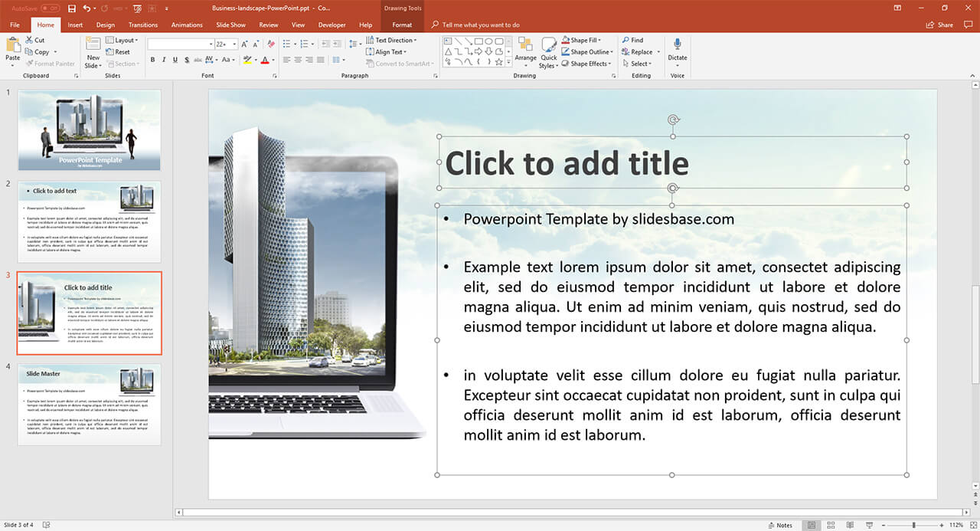
Task: Open the File menu
Action: click(15, 25)
